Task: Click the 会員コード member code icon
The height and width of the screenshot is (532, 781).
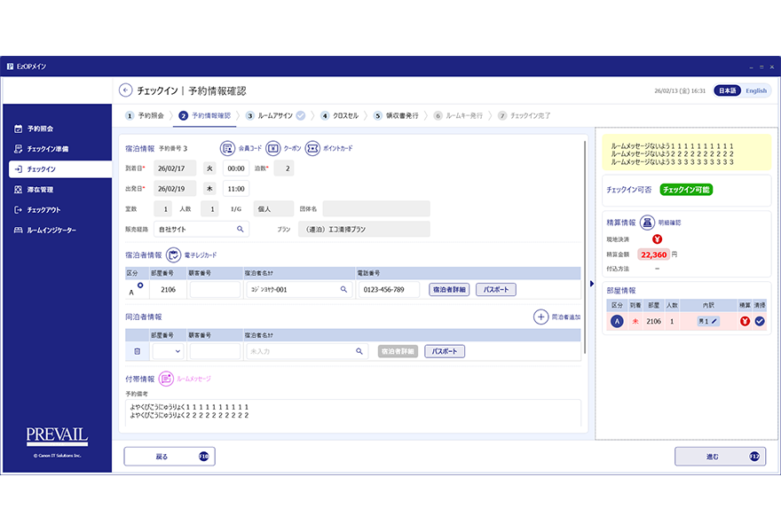Action: 227,148
